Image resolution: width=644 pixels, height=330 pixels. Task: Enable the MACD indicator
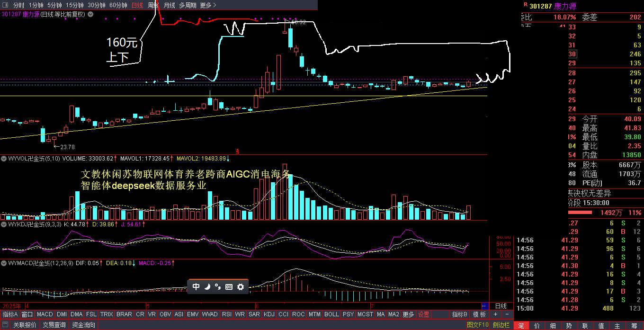(45, 314)
